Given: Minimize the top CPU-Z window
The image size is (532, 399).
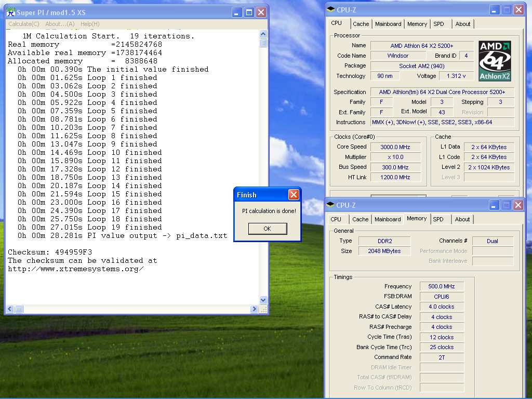Looking at the screenshot, I should [495, 10].
